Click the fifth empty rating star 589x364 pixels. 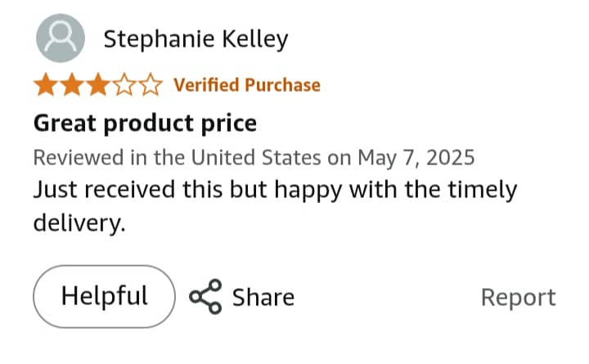(x=151, y=84)
